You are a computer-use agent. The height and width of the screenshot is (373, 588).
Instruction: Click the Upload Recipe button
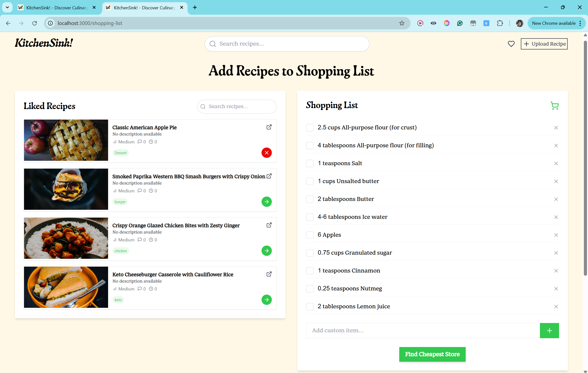point(544,44)
